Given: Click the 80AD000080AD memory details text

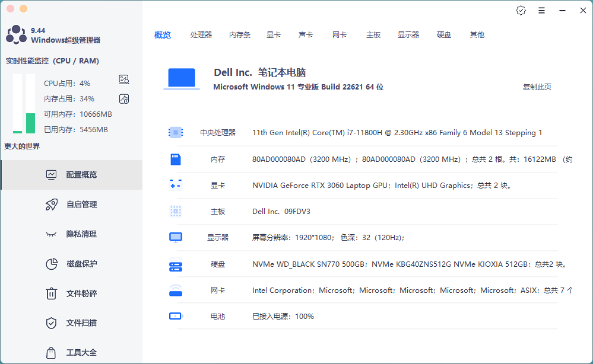Looking at the screenshot, I should coord(412,159).
